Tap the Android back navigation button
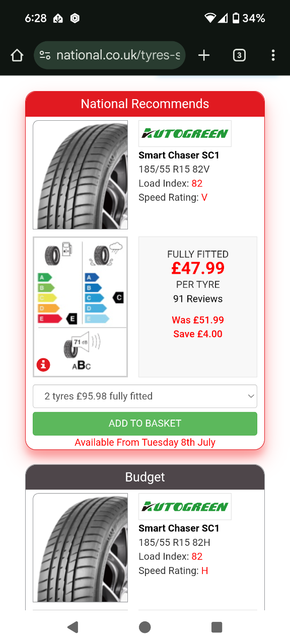Viewport: 290px width, 644px height. point(73,627)
